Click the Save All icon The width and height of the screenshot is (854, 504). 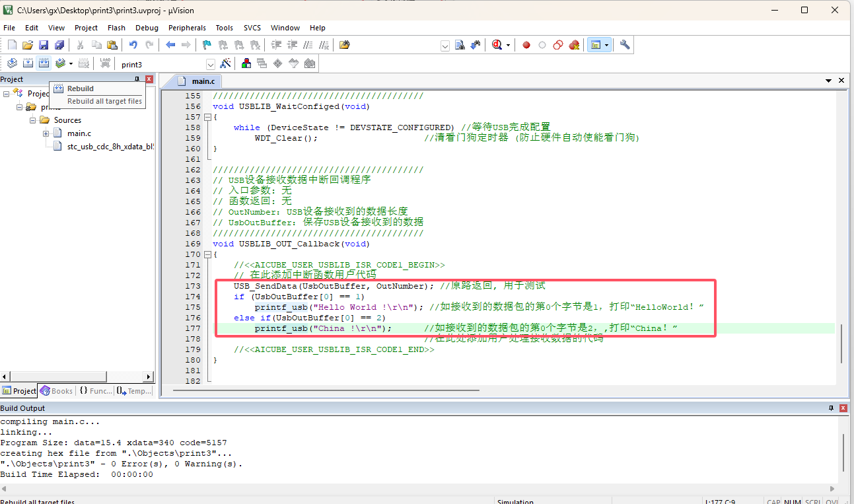click(59, 45)
